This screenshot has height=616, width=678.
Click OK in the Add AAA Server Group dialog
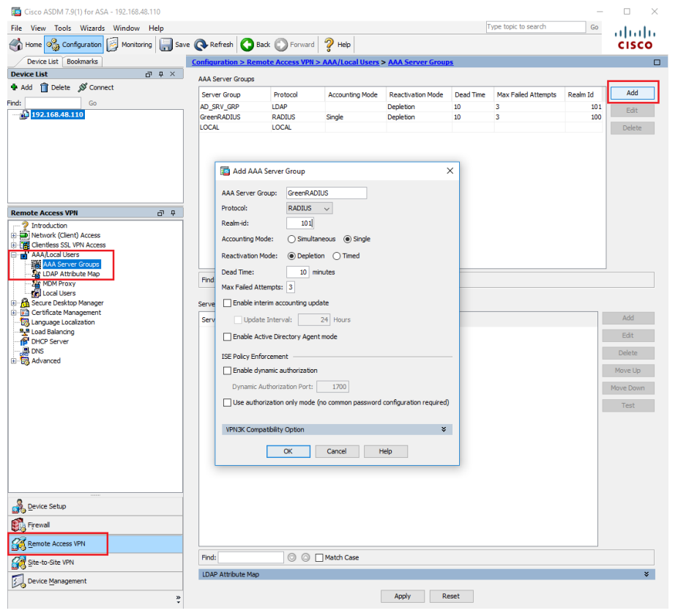click(x=288, y=451)
